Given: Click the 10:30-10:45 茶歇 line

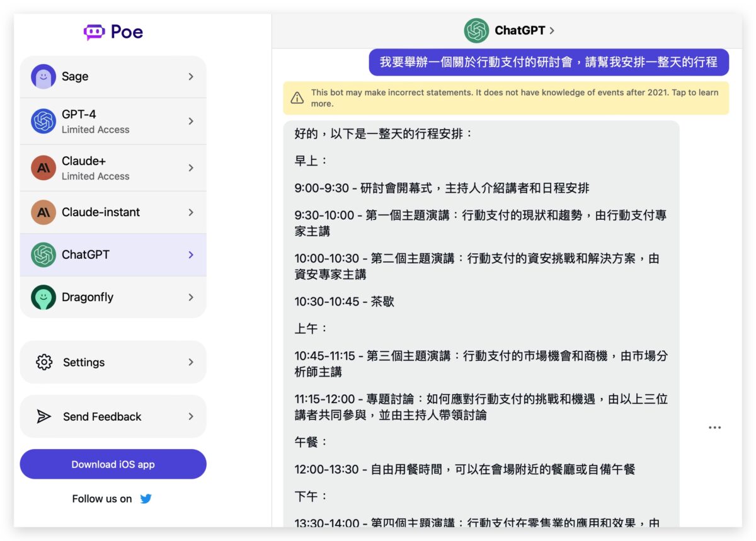Looking at the screenshot, I should tap(344, 302).
